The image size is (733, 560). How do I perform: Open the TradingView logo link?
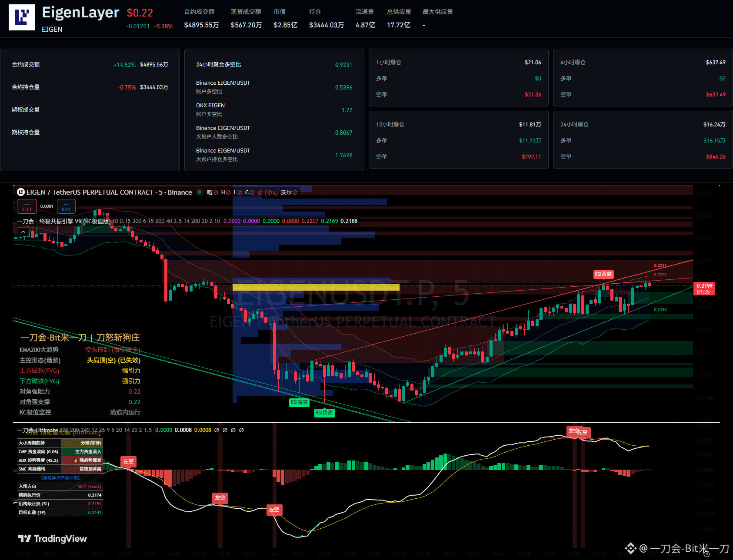click(53, 539)
